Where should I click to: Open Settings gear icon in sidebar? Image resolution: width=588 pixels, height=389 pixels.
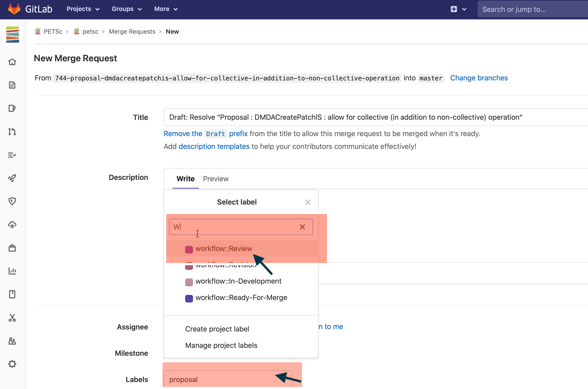click(x=12, y=364)
